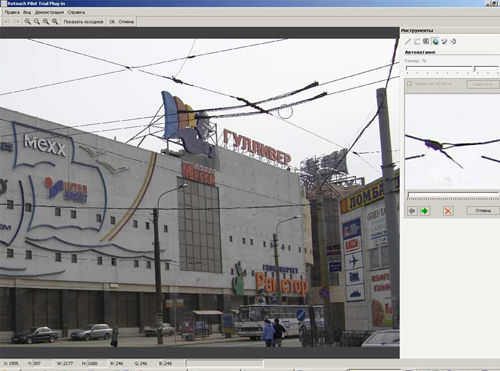Click the first zoom magnifier icon

coord(28,22)
